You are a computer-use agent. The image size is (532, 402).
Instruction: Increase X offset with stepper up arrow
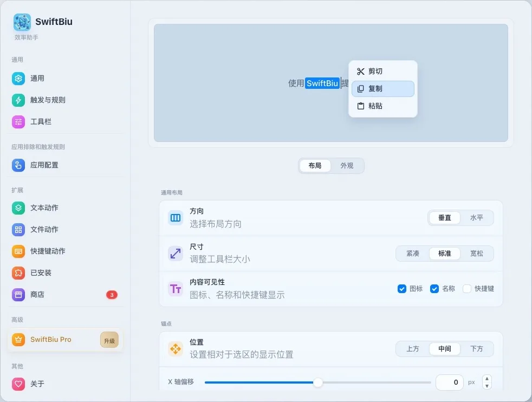(x=487, y=379)
